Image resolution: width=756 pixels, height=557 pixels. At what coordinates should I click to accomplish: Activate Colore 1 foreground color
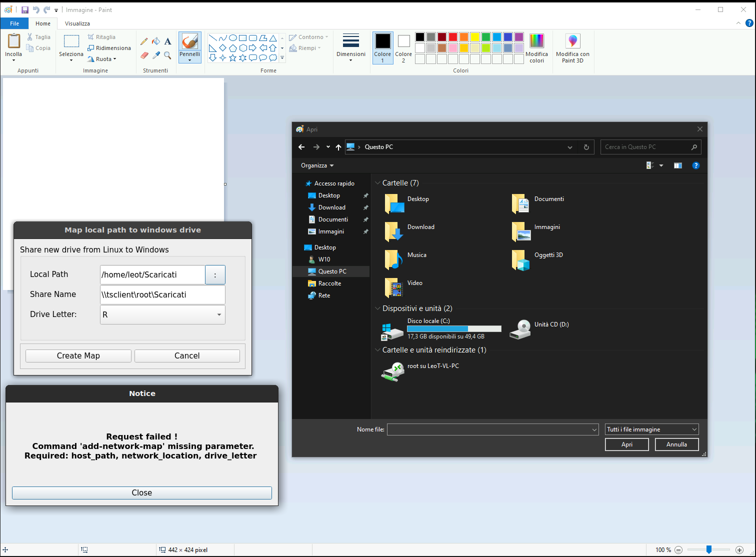[382, 47]
